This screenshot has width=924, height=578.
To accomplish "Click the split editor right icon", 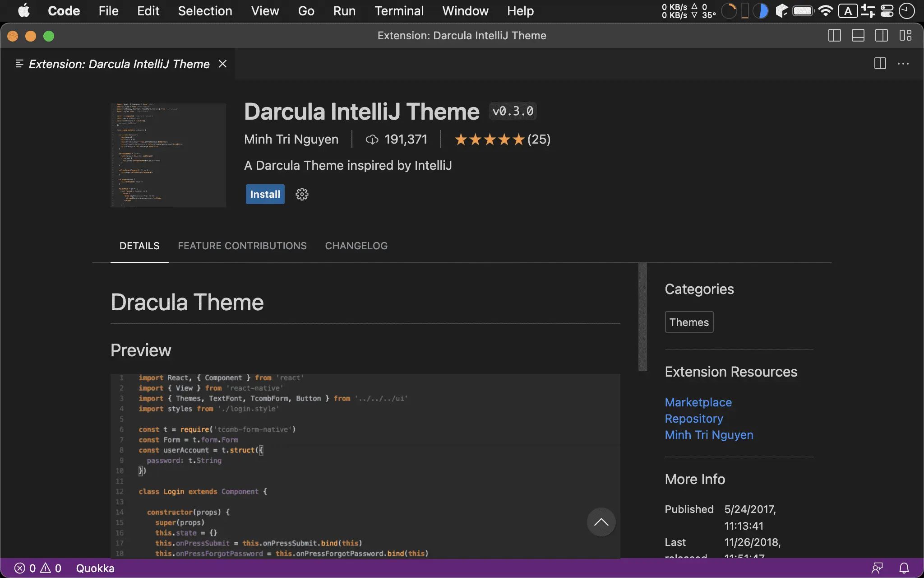I will coord(879,64).
